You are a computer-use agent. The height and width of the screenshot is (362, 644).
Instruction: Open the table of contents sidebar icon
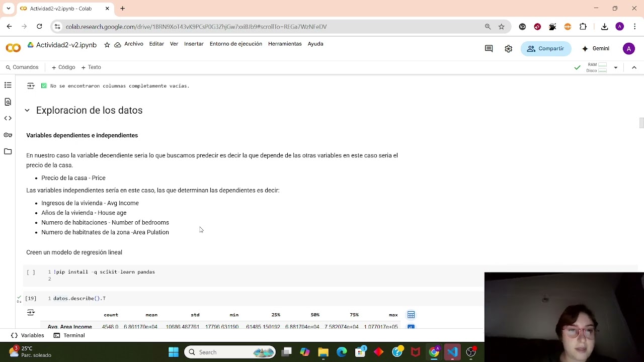click(8, 85)
